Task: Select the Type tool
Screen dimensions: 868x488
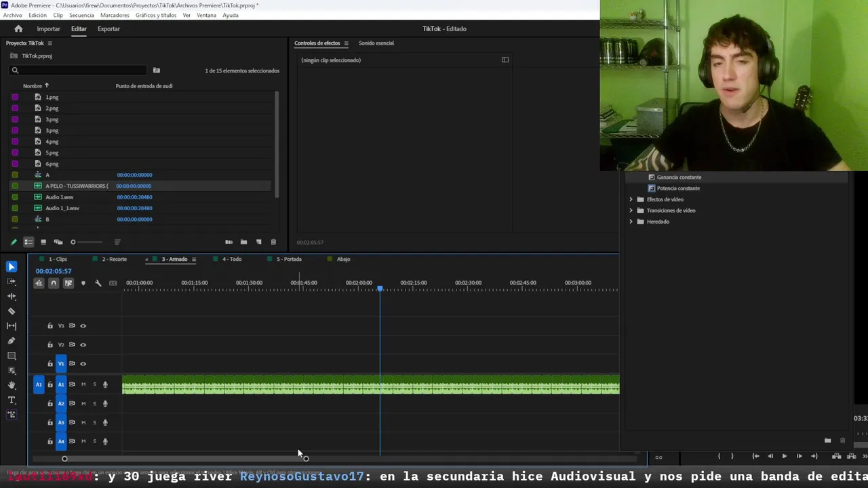Action: pyautogui.click(x=12, y=400)
